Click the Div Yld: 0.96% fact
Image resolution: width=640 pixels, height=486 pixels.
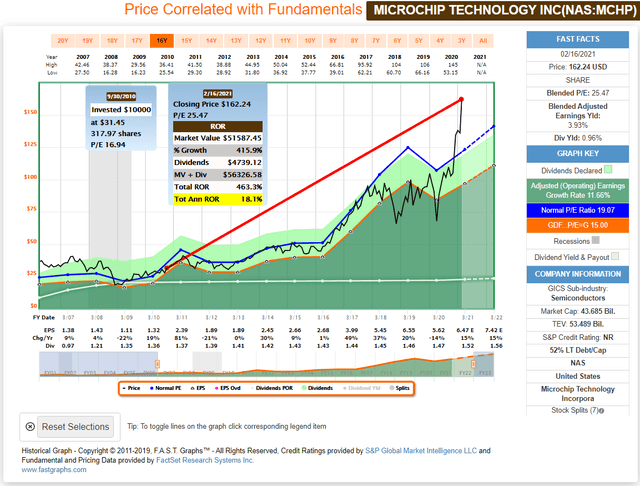click(578, 138)
